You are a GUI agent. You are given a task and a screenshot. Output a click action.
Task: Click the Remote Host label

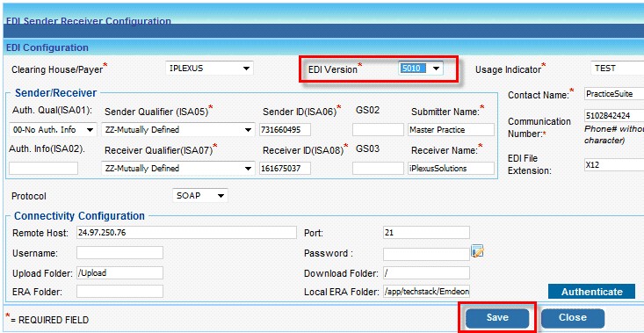coord(40,233)
